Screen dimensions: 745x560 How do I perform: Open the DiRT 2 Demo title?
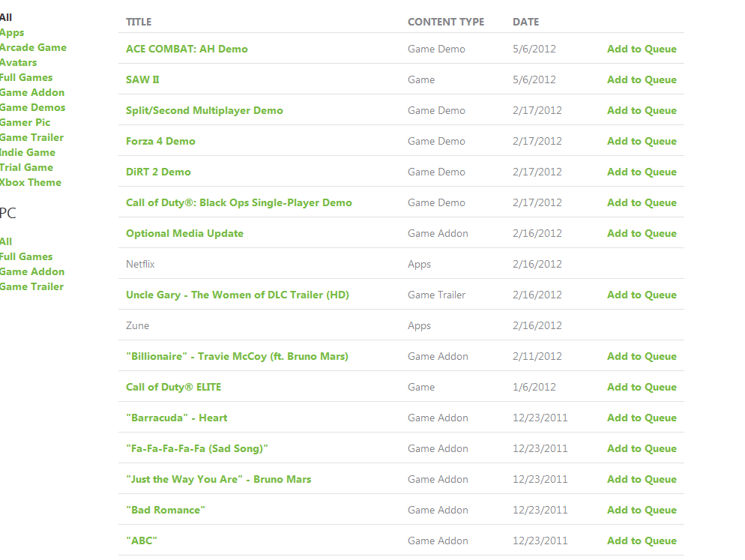[158, 172]
